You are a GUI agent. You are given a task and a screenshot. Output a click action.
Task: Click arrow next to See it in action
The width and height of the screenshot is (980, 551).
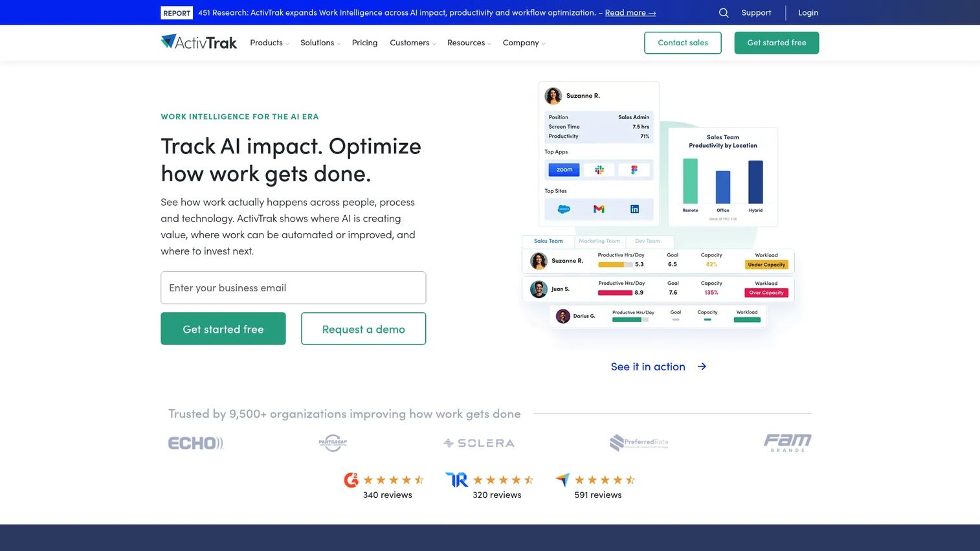click(702, 366)
